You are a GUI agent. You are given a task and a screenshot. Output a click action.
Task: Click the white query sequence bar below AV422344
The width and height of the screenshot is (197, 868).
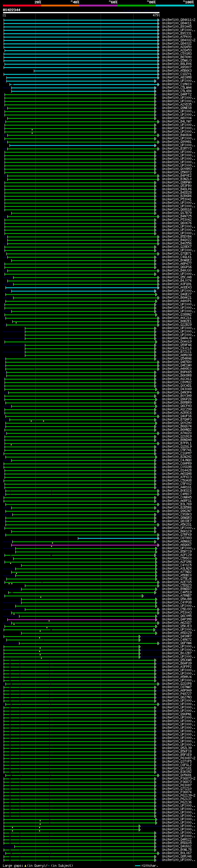point(81,12)
